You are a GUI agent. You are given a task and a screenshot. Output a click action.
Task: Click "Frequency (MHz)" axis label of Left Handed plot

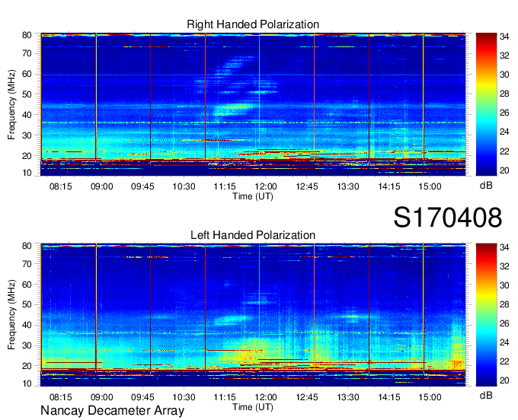click(x=11, y=315)
